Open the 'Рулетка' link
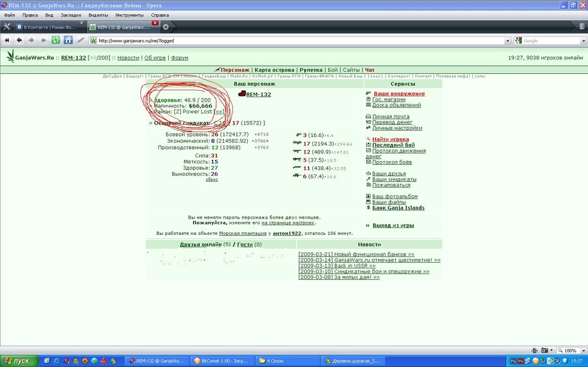This screenshot has width=588, height=367. click(x=311, y=70)
